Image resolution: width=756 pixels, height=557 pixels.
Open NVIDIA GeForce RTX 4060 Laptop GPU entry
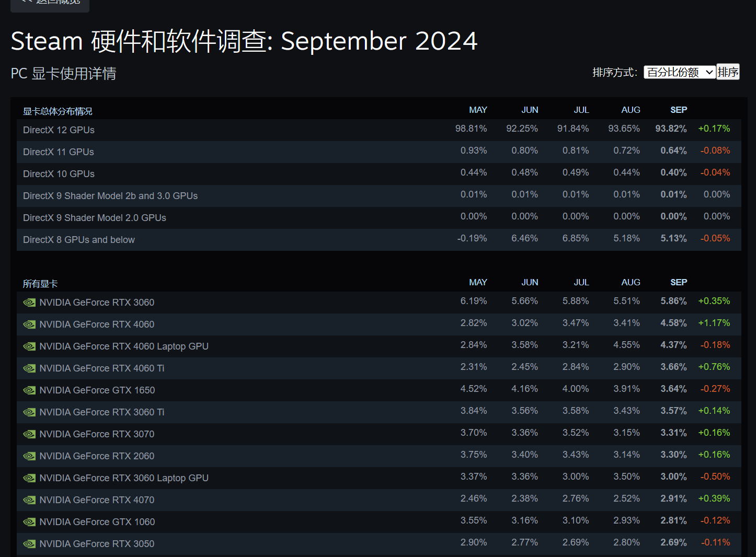pyautogui.click(x=124, y=346)
